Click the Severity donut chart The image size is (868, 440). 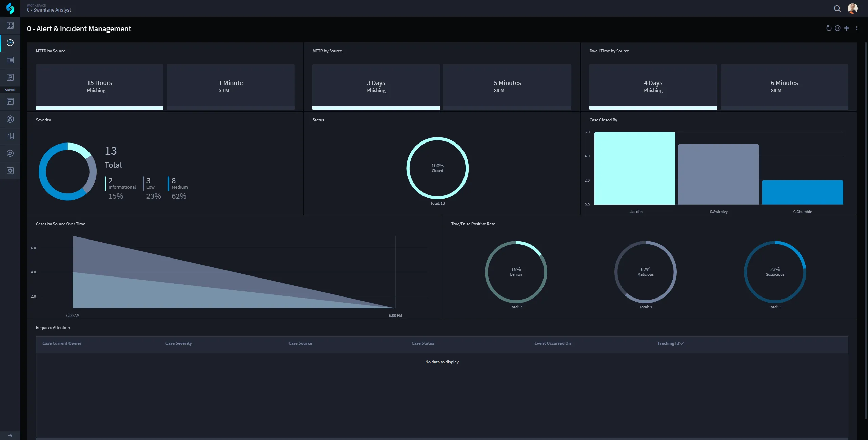pyautogui.click(x=68, y=171)
